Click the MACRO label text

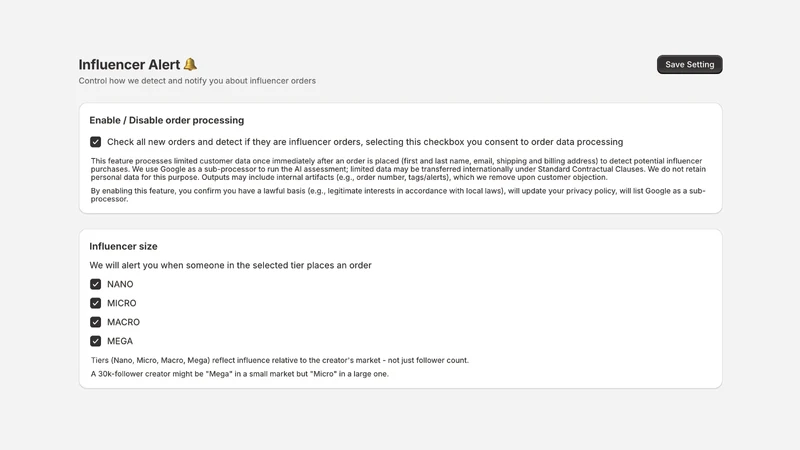123,322
